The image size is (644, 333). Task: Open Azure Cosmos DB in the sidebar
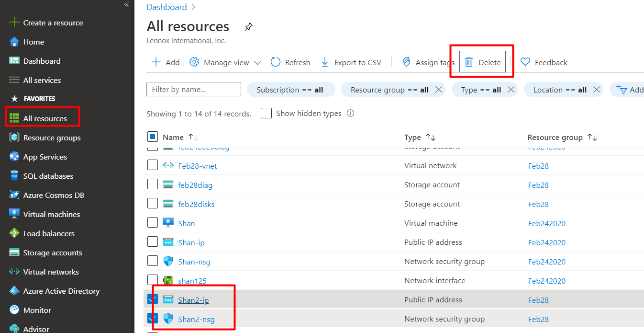tap(54, 195)
